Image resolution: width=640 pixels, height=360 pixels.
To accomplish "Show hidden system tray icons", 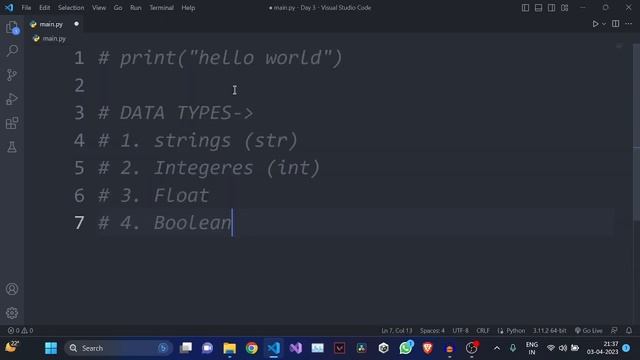I will coord(497,348).
